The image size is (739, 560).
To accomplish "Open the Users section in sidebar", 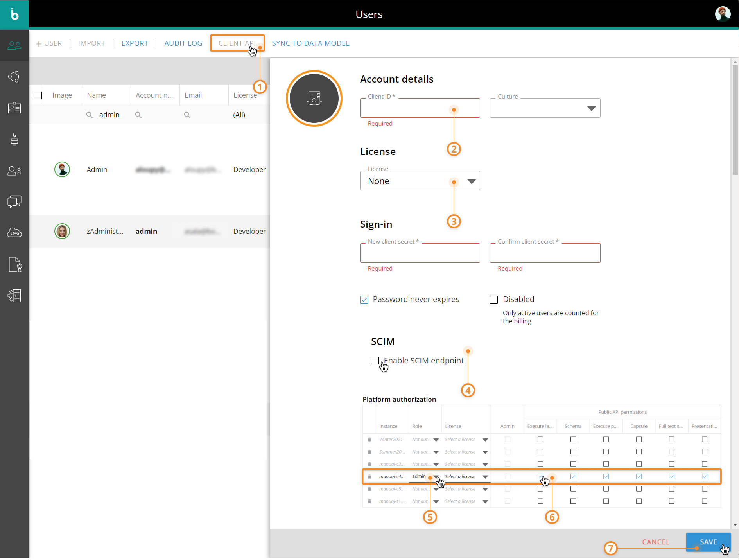I will [x=14, y=45].
